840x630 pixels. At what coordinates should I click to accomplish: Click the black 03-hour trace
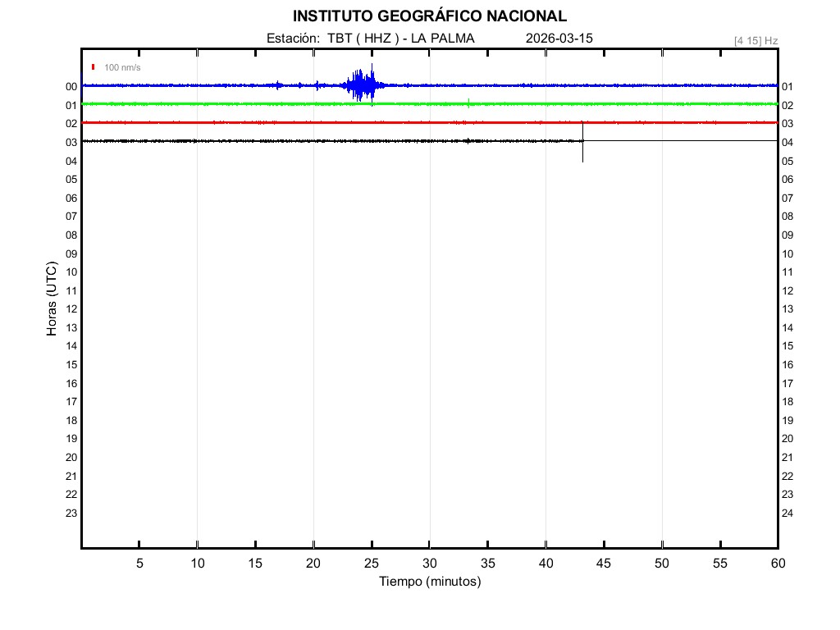click(x=246, y=141)
